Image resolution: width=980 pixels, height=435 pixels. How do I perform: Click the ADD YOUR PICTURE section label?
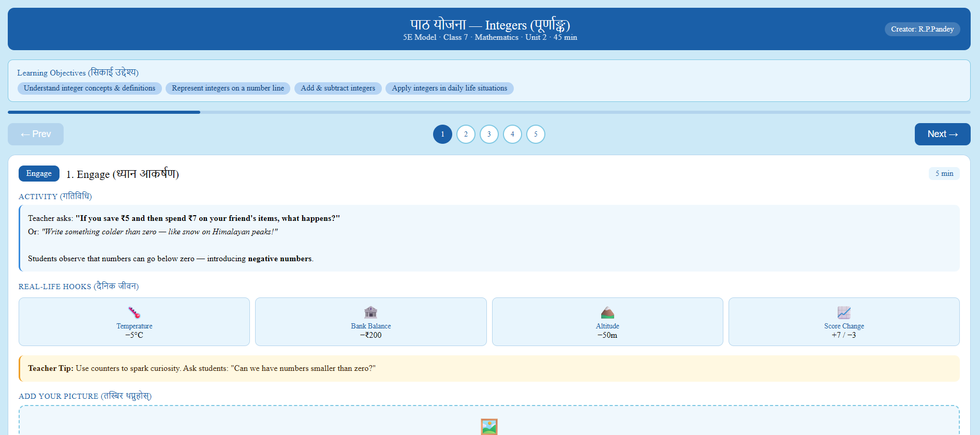coord(85,396)
